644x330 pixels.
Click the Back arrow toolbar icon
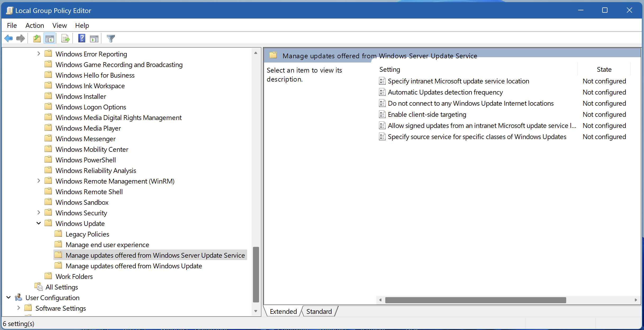tap(8, 39)
